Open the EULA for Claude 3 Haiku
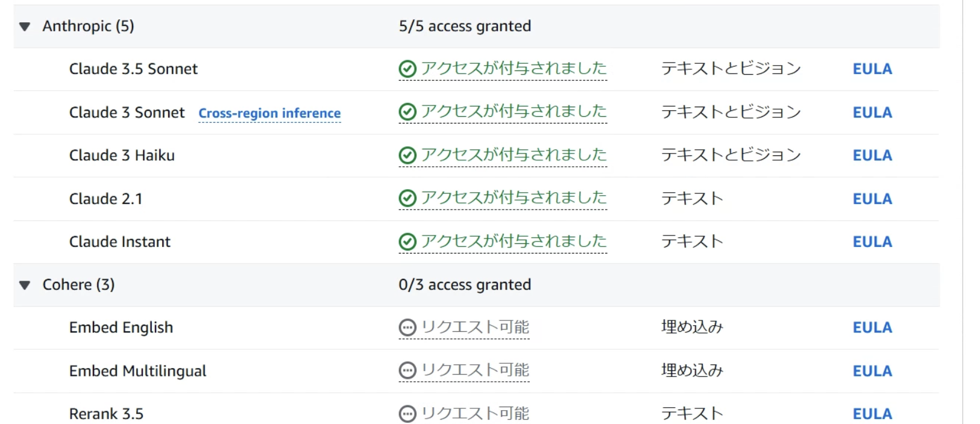980x424 pixels. click(x=872, y=155)
